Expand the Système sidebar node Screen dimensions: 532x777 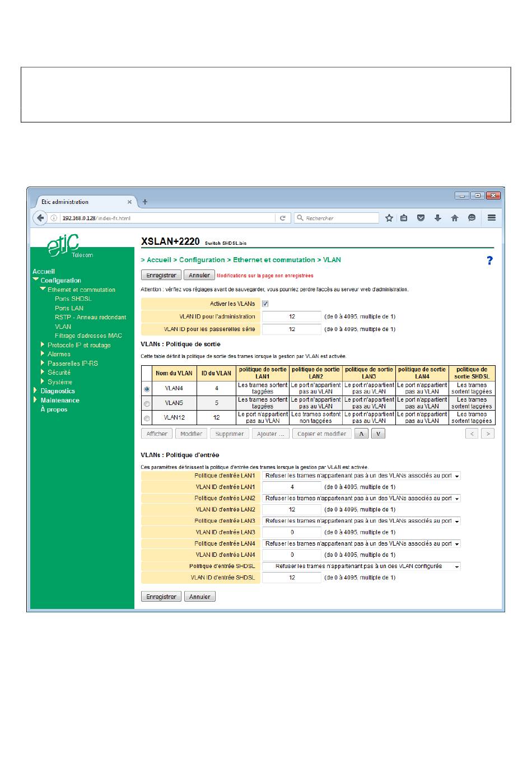[43, 381]
